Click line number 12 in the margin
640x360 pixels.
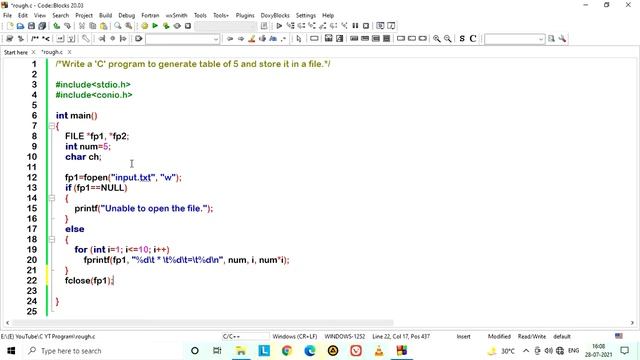(x=32, y=178)
